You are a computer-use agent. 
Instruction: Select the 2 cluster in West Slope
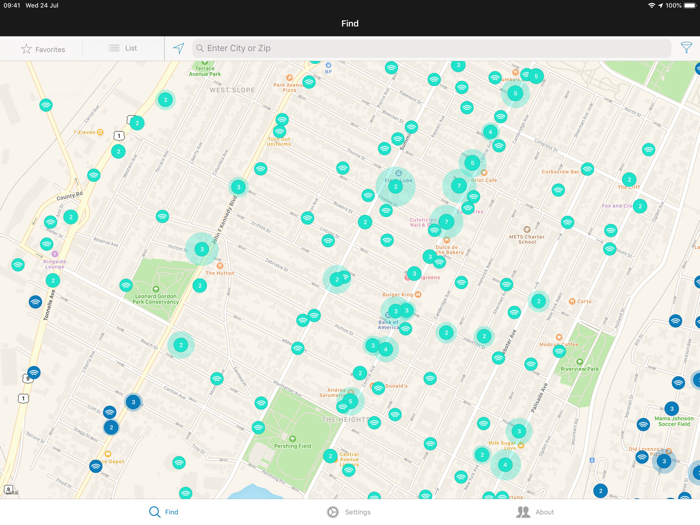(166, 100)
